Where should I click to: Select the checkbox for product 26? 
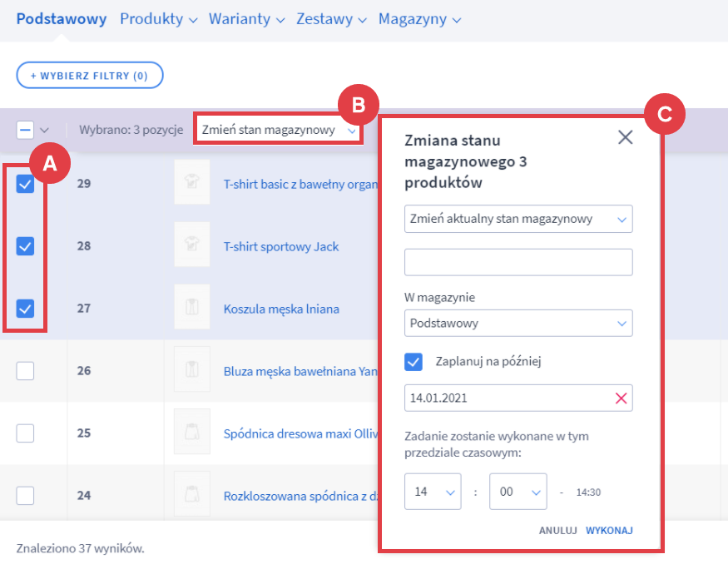[26, 371]
